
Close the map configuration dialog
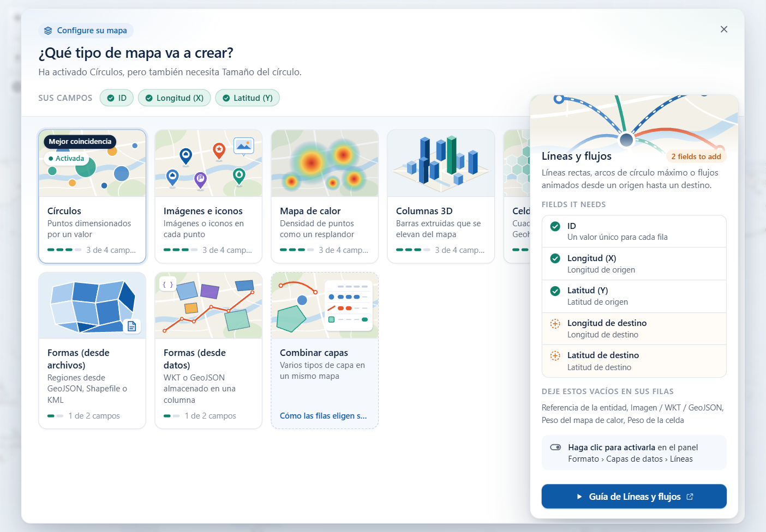[724, 29]
